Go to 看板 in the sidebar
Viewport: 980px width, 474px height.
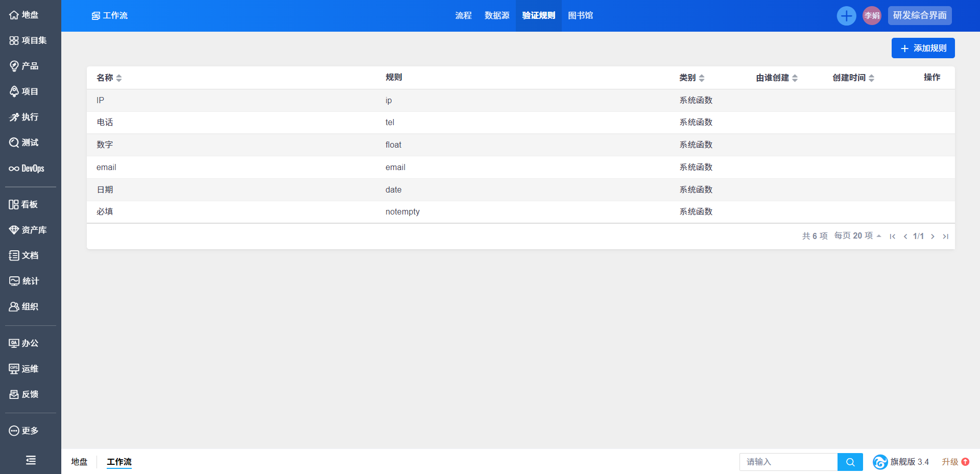point(24,204)
